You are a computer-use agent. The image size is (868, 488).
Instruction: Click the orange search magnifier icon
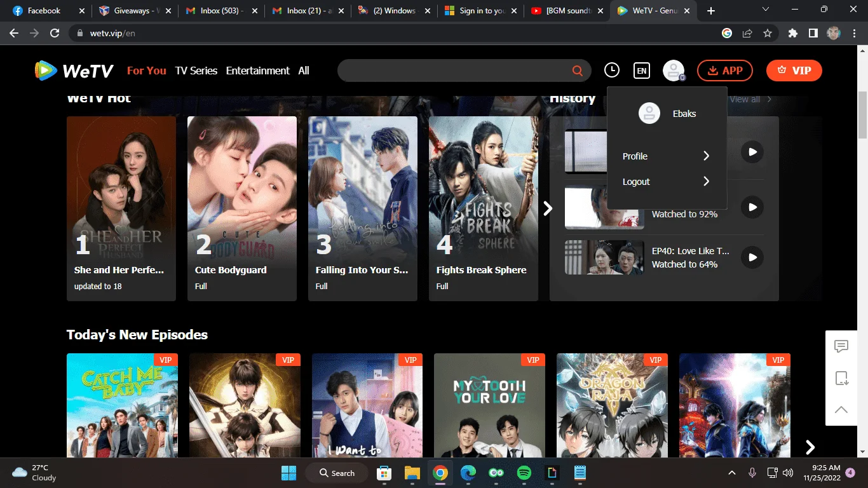coord(578,71)
